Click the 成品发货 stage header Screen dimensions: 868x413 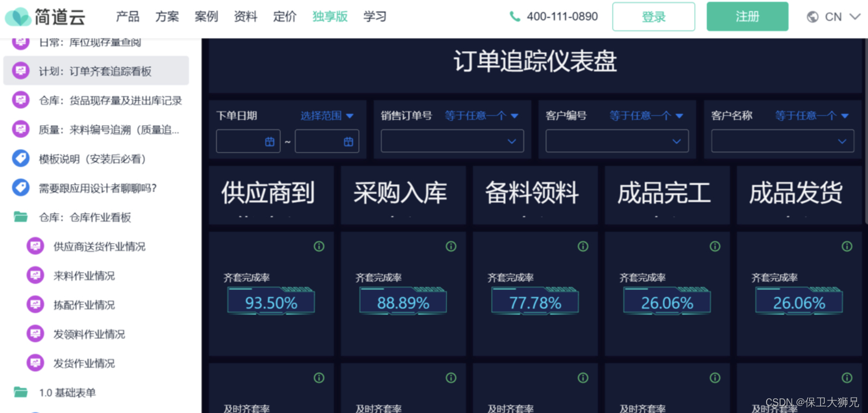(x=799, y=195)
